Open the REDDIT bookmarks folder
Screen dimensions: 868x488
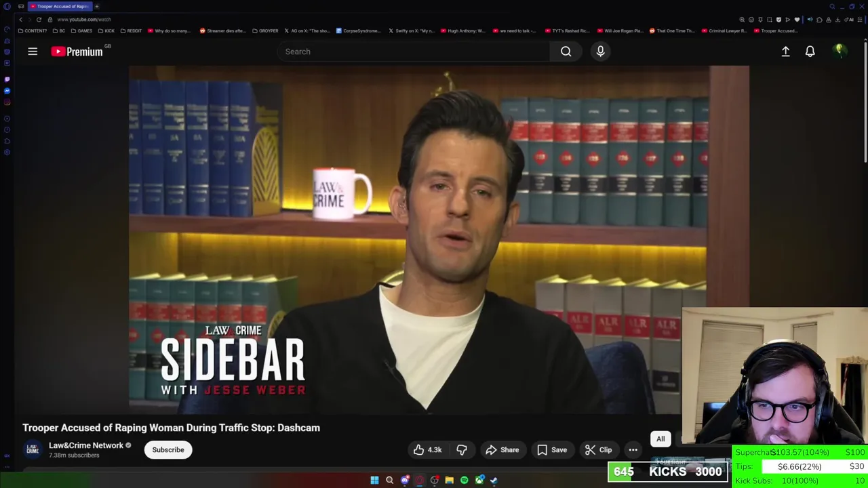131,30
